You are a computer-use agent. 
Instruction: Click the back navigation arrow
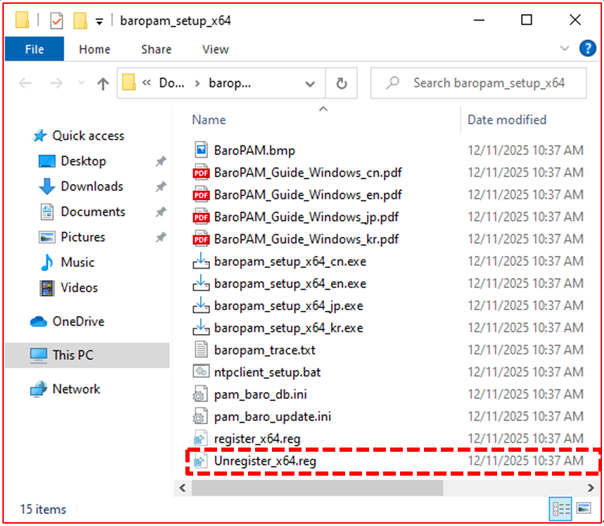click(25, 83)
